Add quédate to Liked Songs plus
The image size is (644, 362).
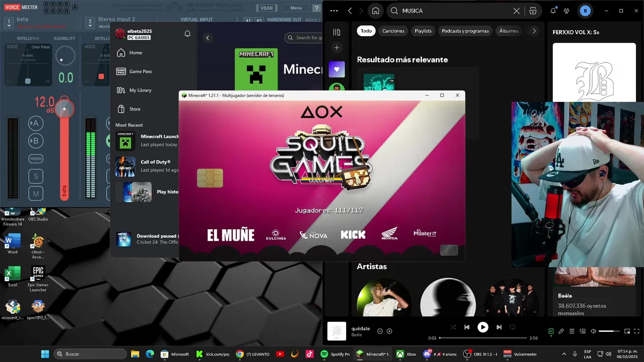pos(389,331)
